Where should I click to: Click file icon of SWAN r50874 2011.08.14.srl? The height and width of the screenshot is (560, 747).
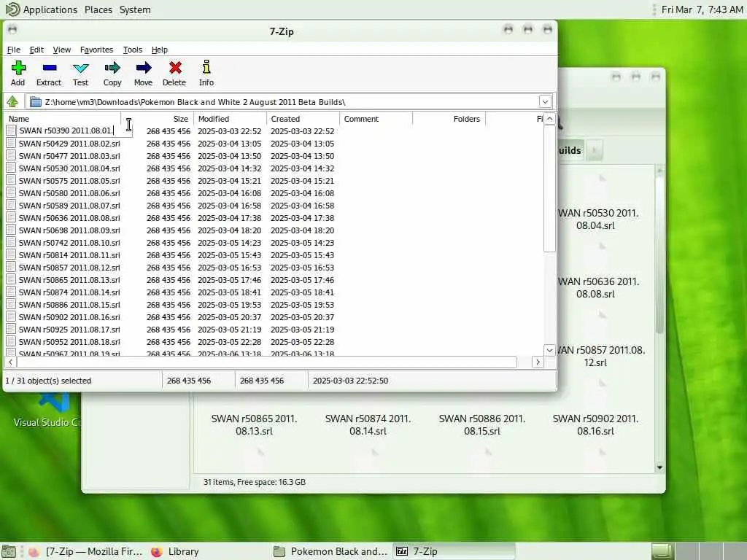[x=11, y=292]
